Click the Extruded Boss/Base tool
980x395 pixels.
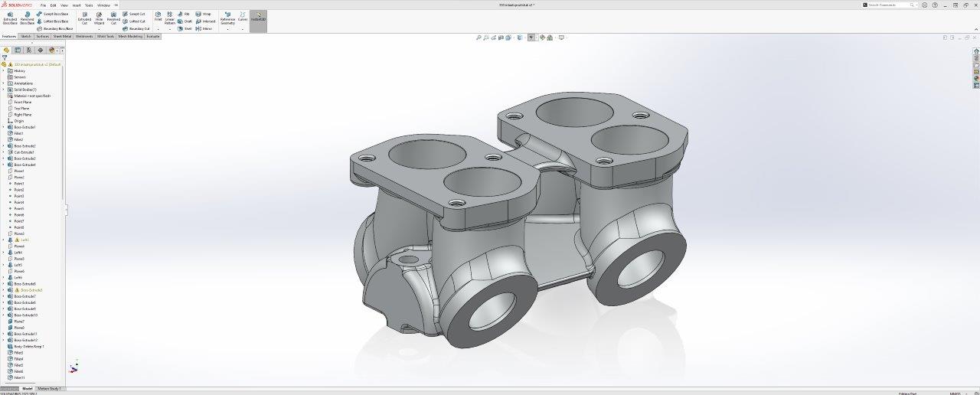click(x=10, y=18)
